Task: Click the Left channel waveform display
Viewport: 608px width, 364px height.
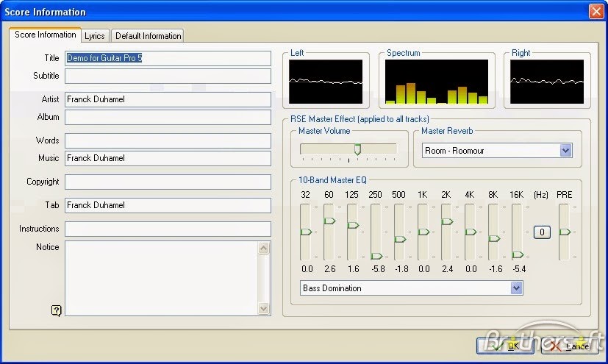Action: 326,82
